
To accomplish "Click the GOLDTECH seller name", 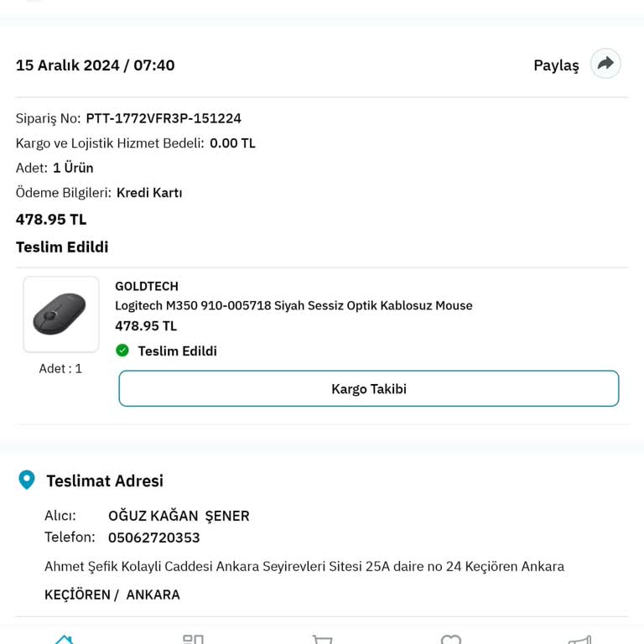I will [x=147, y=286].
